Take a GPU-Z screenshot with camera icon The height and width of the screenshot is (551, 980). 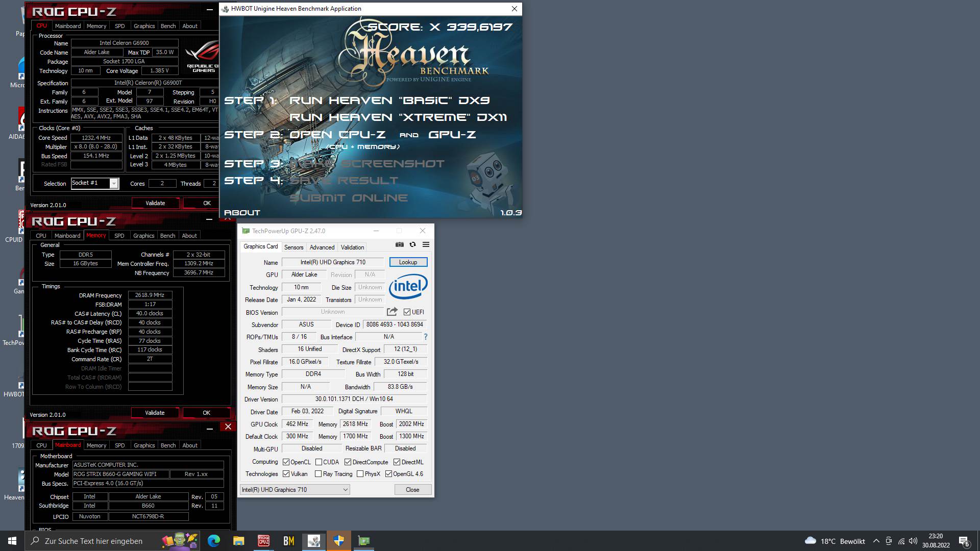[x=399, y=244]
